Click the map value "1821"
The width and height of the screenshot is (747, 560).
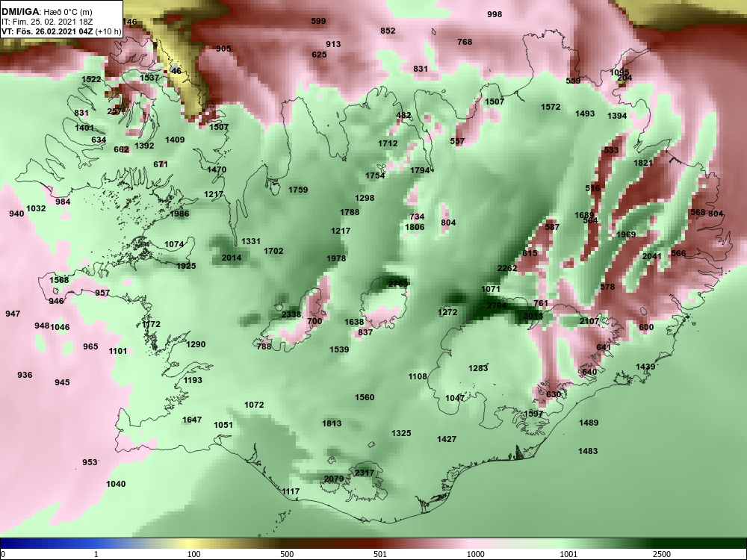[643, 163]
